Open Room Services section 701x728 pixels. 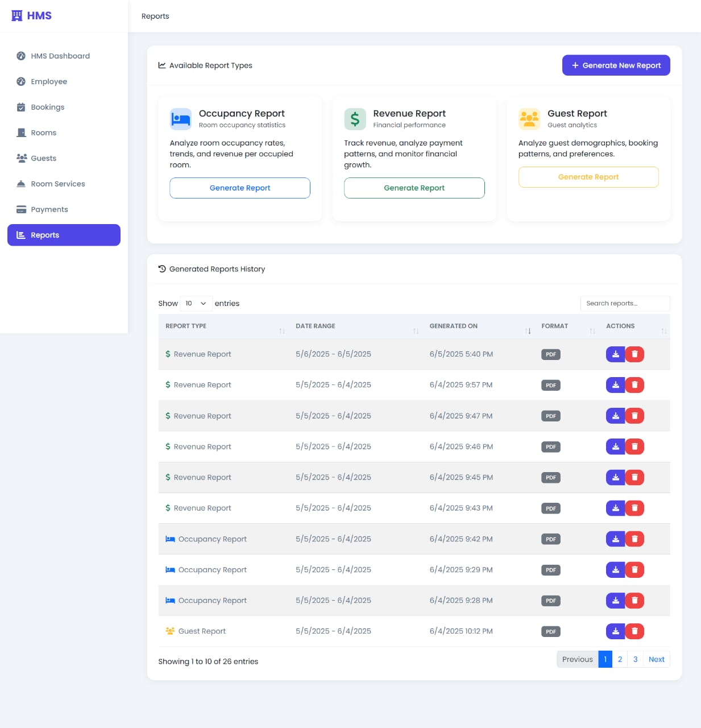(64, 184)
